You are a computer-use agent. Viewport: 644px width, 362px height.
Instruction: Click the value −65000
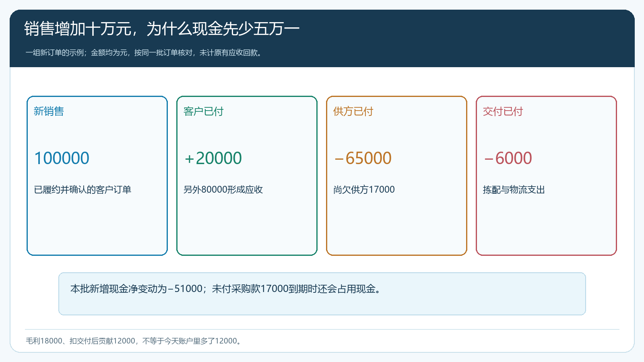363,158
